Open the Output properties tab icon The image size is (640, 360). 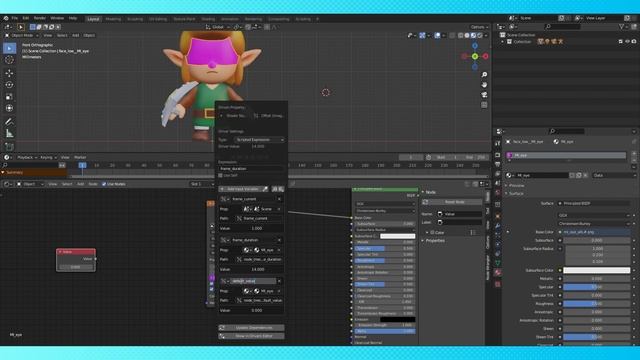coord(498,164)
